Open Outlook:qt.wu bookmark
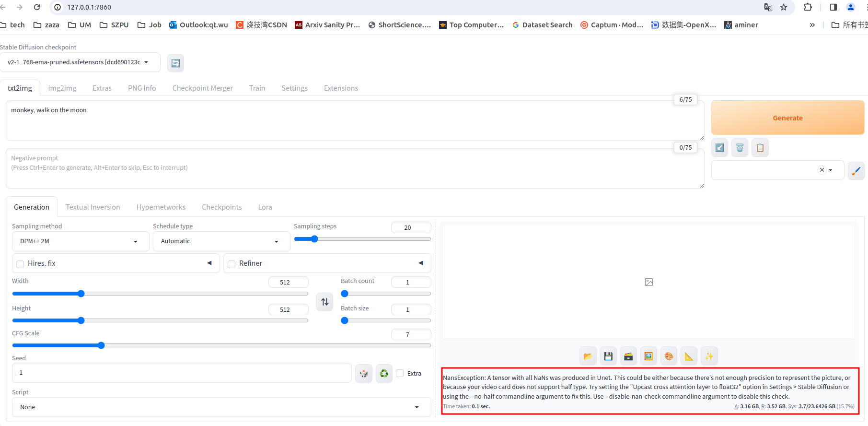 click(x=198, y=25)
